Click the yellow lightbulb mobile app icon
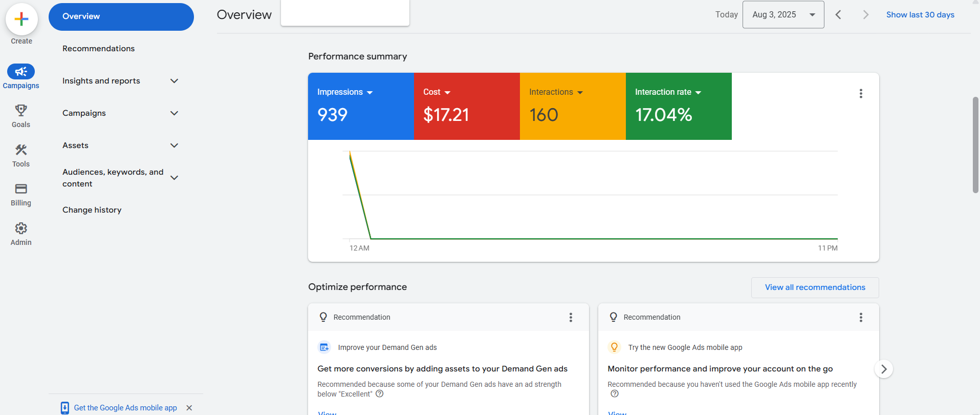Viewport: 980px width, 415px height. pos(615,347)
